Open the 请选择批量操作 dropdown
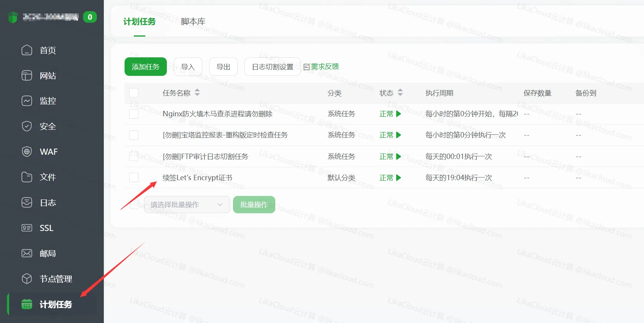The width and height of the screenshot is (644, 323). pos(187,204)
